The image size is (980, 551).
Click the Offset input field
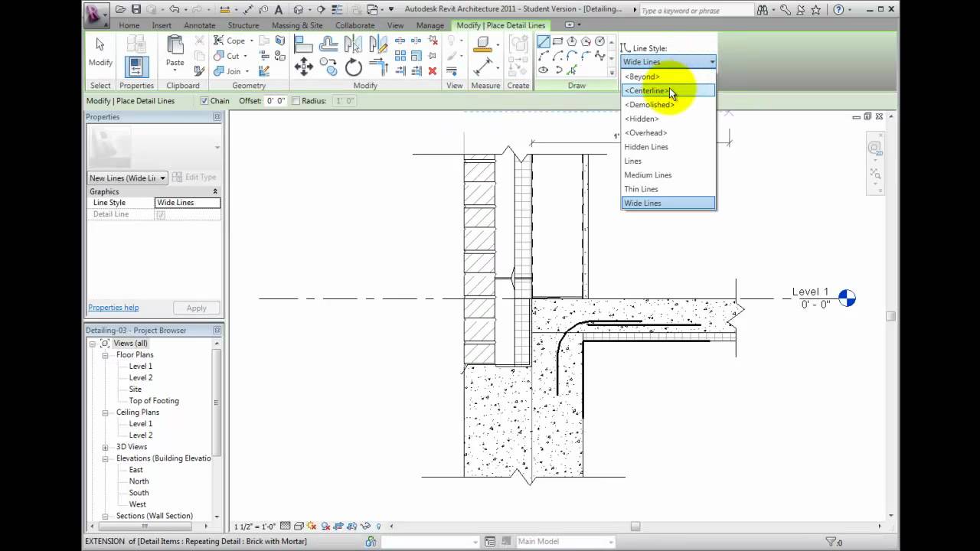276,101
